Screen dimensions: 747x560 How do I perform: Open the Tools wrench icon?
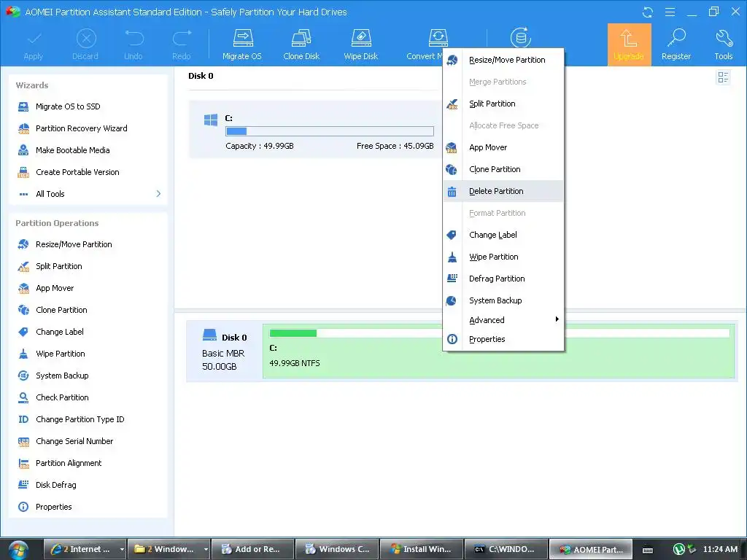(x=724, y=38)
